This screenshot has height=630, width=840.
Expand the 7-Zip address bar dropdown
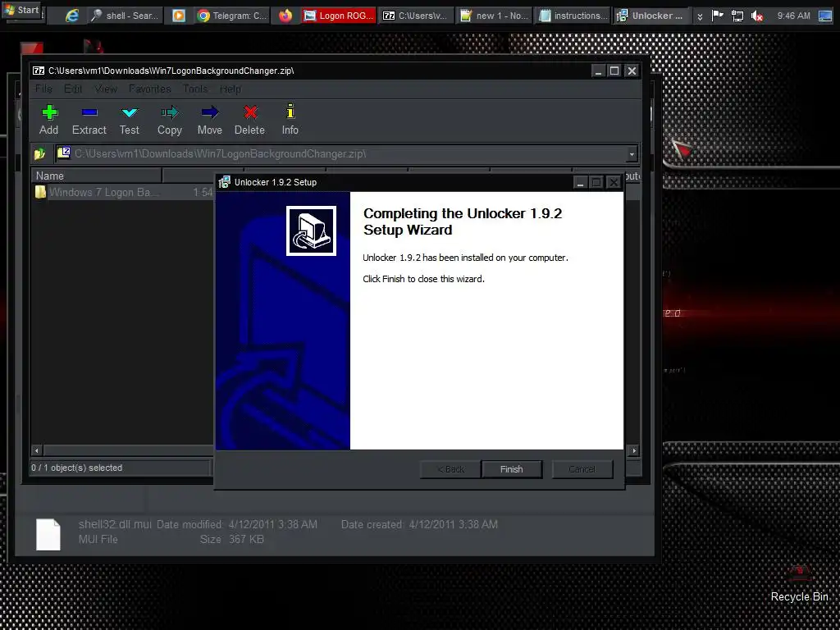click(632, 154)
